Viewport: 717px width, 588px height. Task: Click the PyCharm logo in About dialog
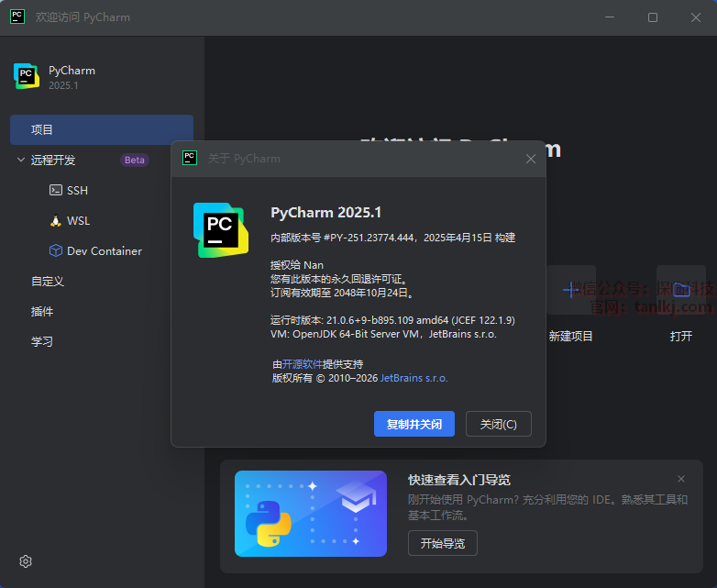pyautogui.click(x=220, y=229)
